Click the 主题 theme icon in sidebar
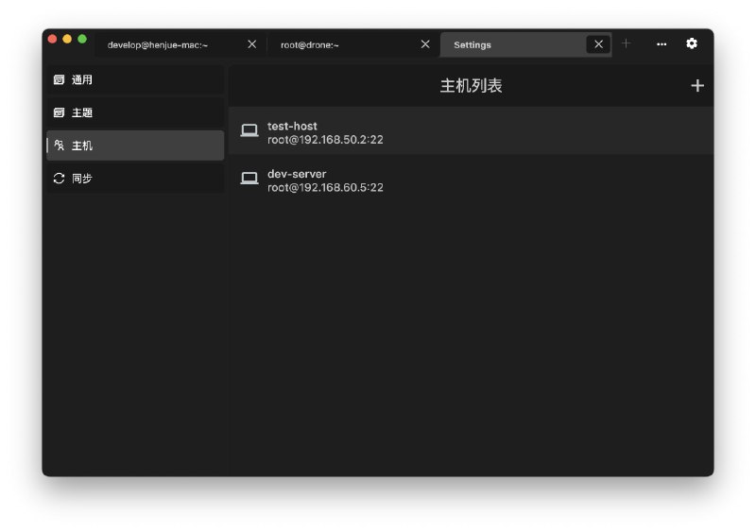Screen dimensions: 756x532 [x=59, y=113]
